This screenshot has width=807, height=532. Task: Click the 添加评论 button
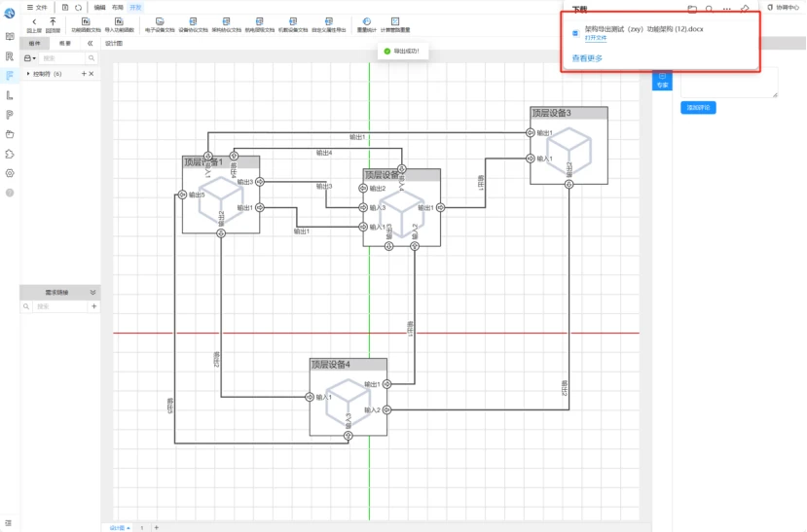[698, 107]
